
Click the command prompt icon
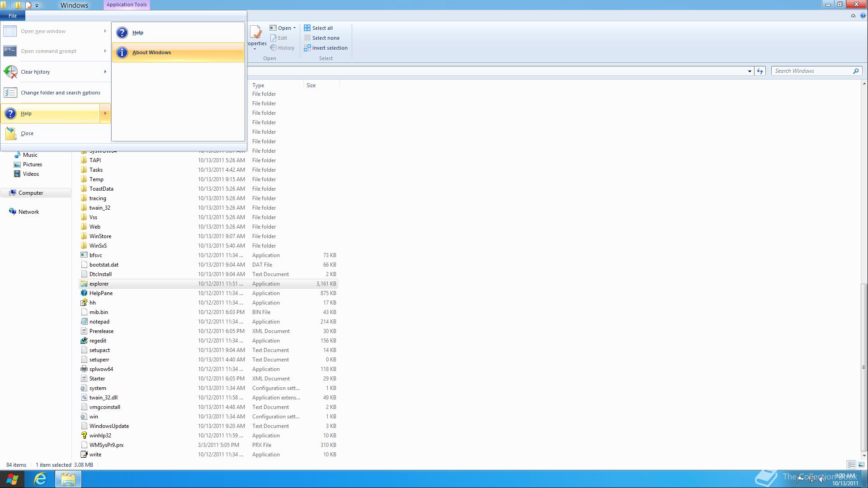click(10, 51)
